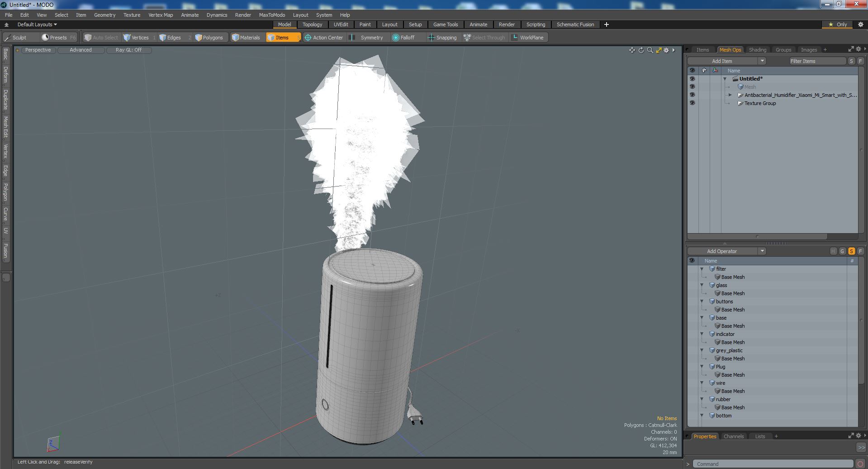
Task: Hide the Antibacterial_Humidifier item via eye icon
Action: click(692, 95)
